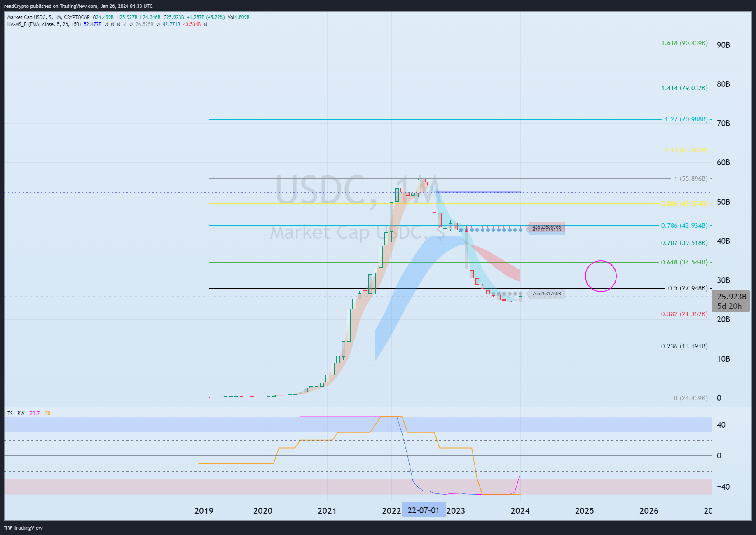
Task: Click the 0.382 (21.352B) Fibonacci label
Action: pyautogui.click(x=684, y=314)
